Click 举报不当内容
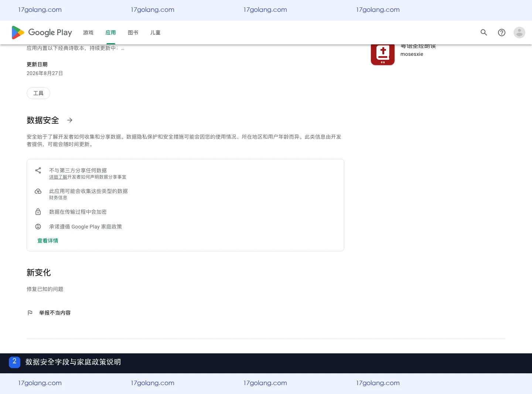532x394 pixels. click(x=55, y=313)
